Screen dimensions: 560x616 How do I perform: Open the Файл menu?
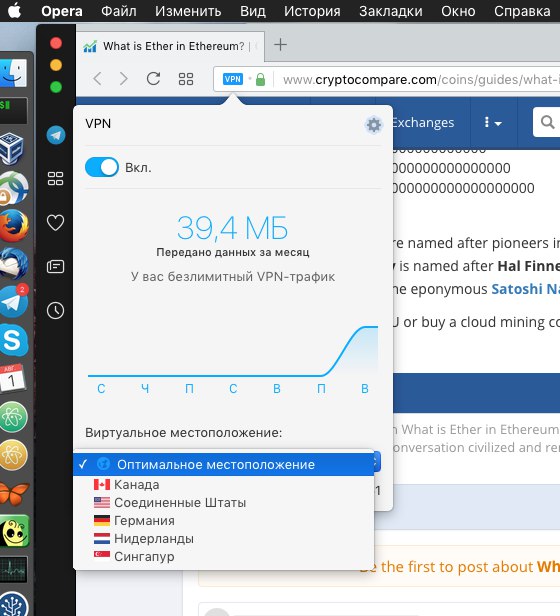pyautogui.click(x=119, y=11)
